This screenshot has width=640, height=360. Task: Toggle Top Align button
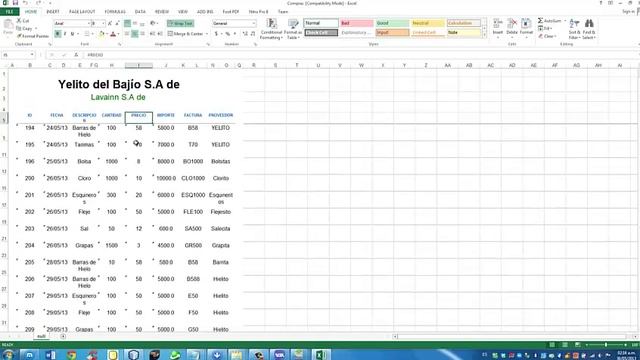[127, 24]
